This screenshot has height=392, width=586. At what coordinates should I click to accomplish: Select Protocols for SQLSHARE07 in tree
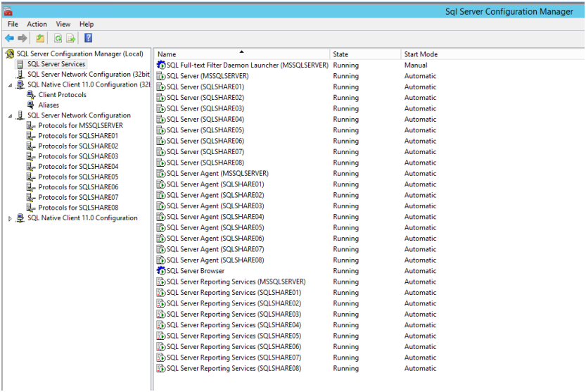coord(78,198)
